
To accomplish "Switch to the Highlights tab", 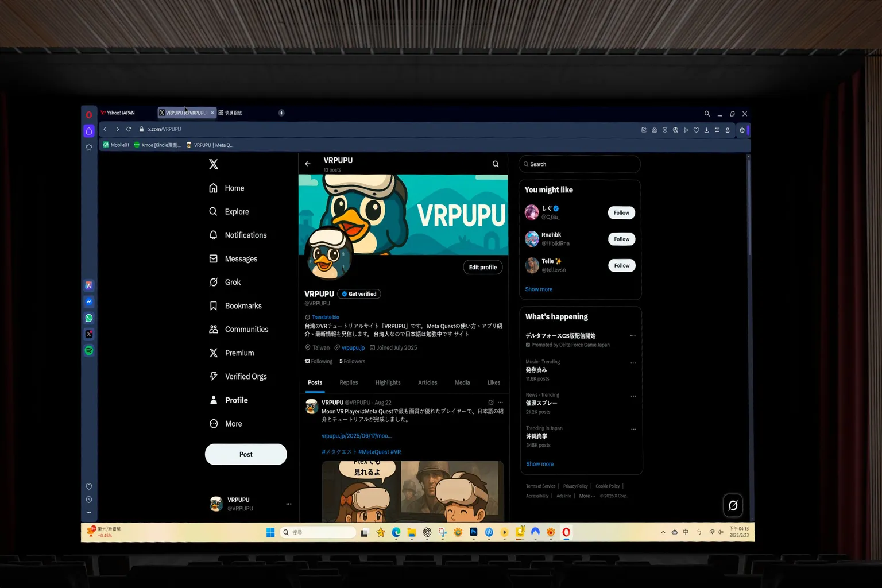I will (388, 382).
